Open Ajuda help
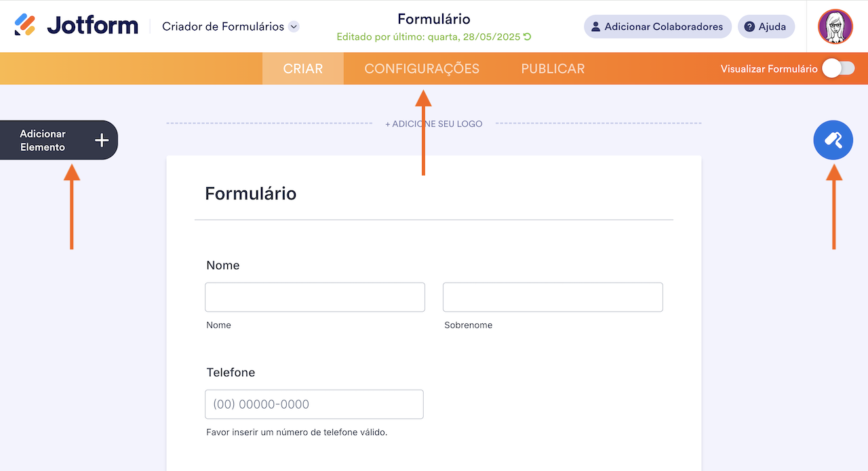This screenshot has height=471, width=868. (x=766, y=26)
